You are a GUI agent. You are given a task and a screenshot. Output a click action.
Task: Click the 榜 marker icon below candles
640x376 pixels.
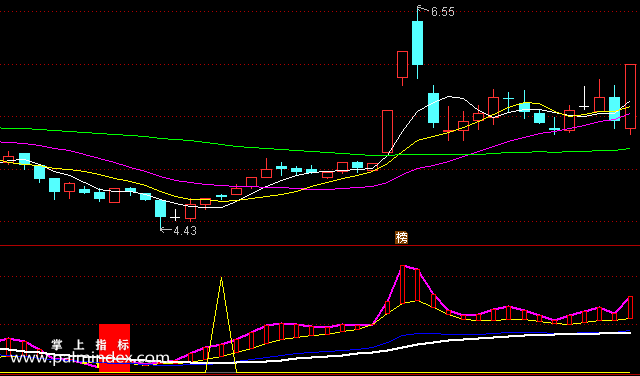click(x=402, y=238)
